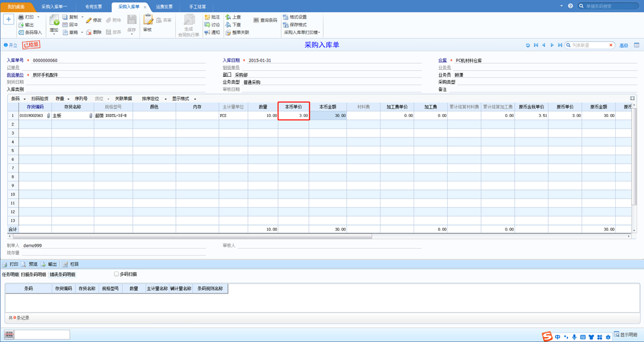Screen dimensions: 644x342
Task: Click the 草稿 draft icon
Action: point(65,32)
